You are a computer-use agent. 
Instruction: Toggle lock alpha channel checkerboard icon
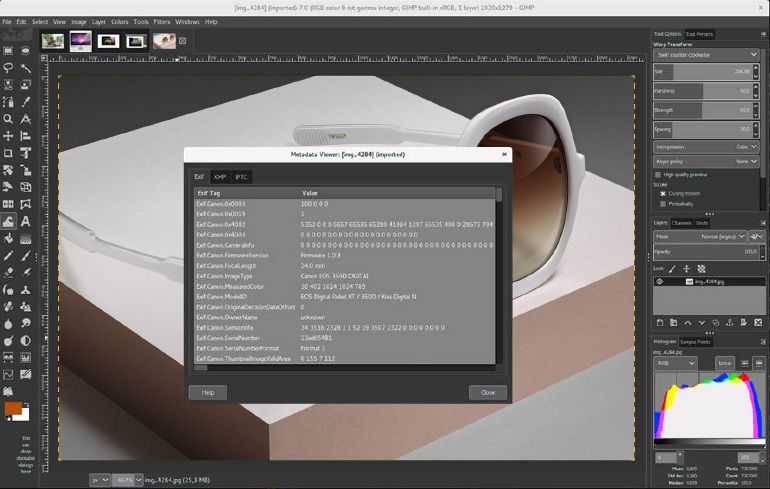701,269
